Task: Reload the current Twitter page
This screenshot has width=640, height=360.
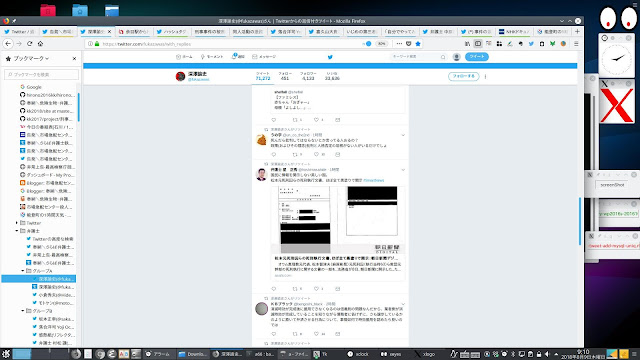Action: [29, 44]
